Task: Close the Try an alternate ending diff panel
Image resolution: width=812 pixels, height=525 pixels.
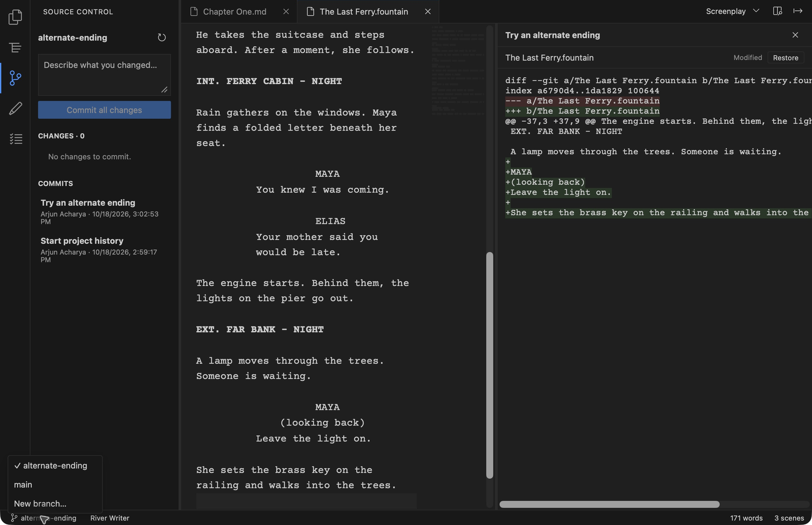Action: 795,35
